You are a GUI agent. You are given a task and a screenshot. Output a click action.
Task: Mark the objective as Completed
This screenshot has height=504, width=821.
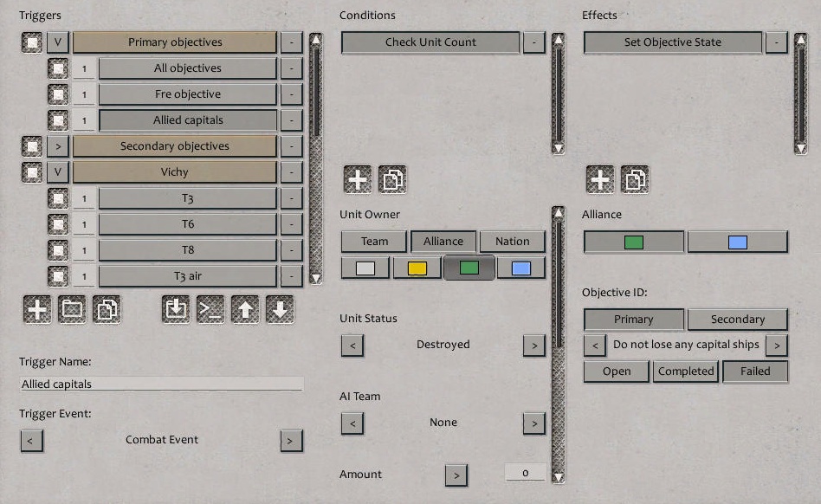685,372
